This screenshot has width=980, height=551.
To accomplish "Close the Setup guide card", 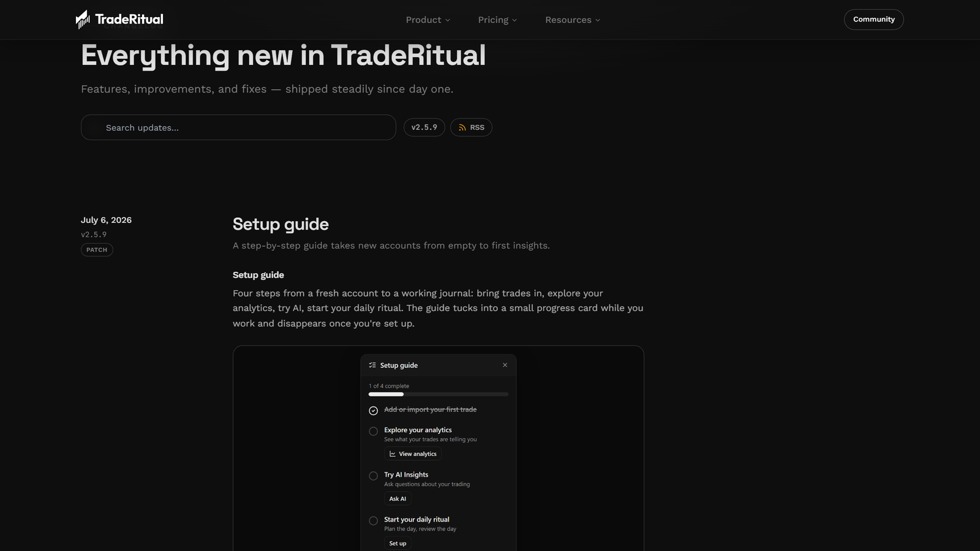I will [505, 365].
